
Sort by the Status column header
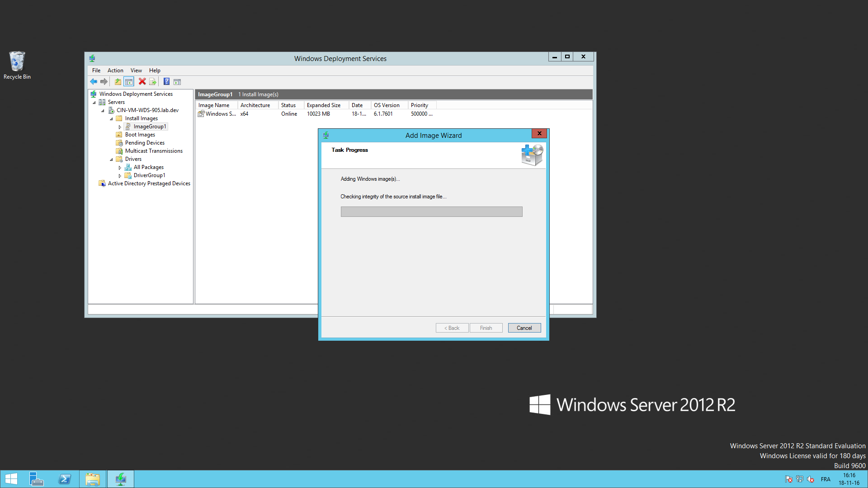point(291,105)
